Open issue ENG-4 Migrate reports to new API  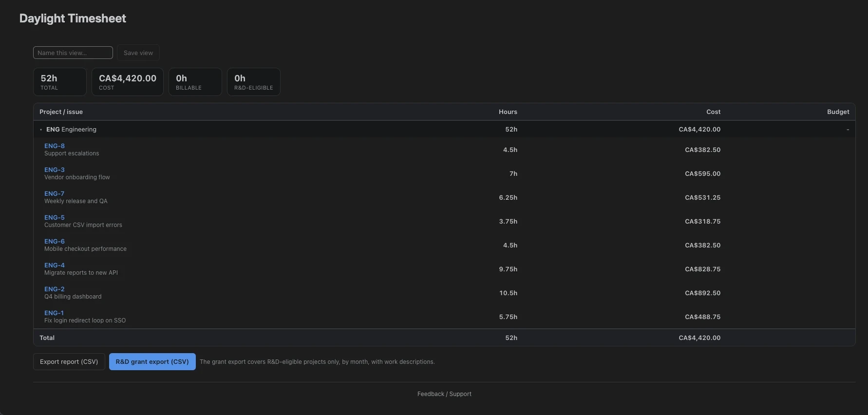tap(55, 265)
